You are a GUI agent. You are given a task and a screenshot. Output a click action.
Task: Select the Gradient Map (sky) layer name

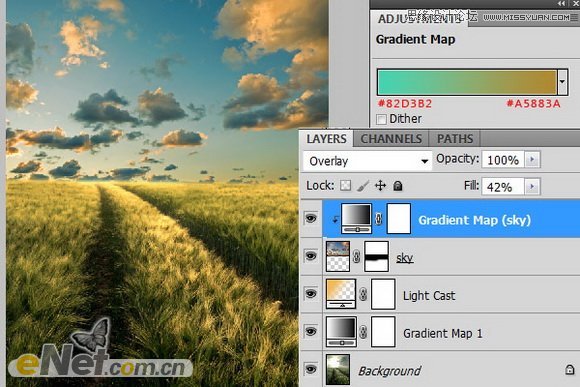click(475, 220)
